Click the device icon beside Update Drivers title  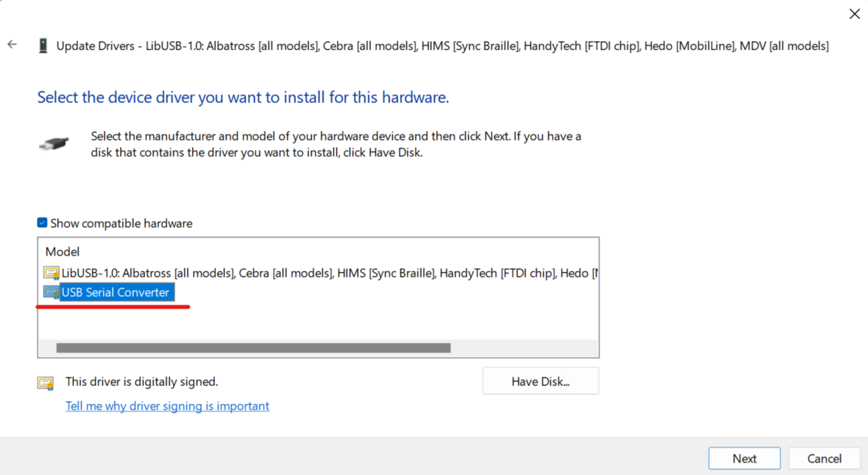point(43,46)
